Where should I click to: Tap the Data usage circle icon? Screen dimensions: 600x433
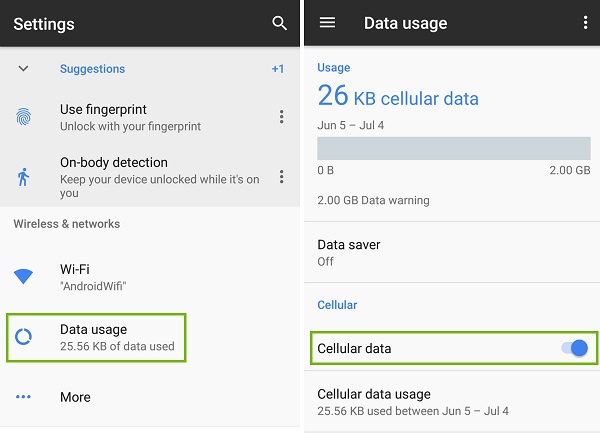(x=23, y=337)
